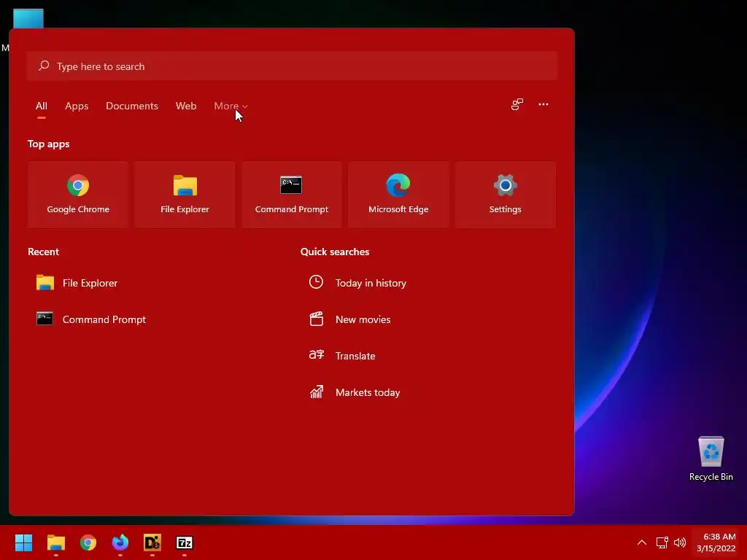
Task: Click the console icon in Recent Command Prompt
Action: 44,319
